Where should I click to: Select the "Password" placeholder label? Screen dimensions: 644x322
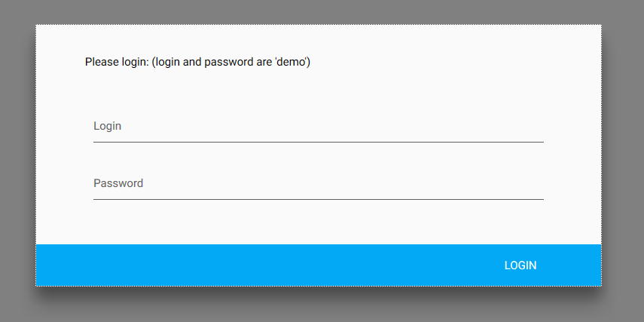tap(118, 183)
